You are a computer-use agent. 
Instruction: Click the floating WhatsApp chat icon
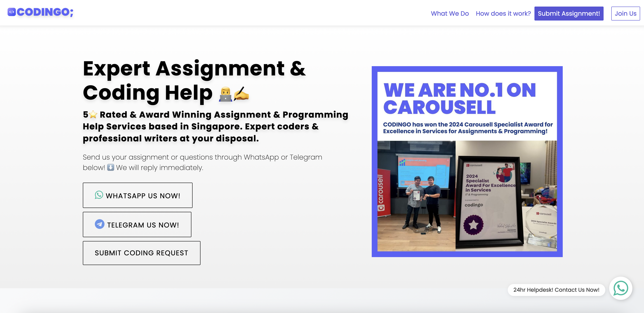point(621,288)
